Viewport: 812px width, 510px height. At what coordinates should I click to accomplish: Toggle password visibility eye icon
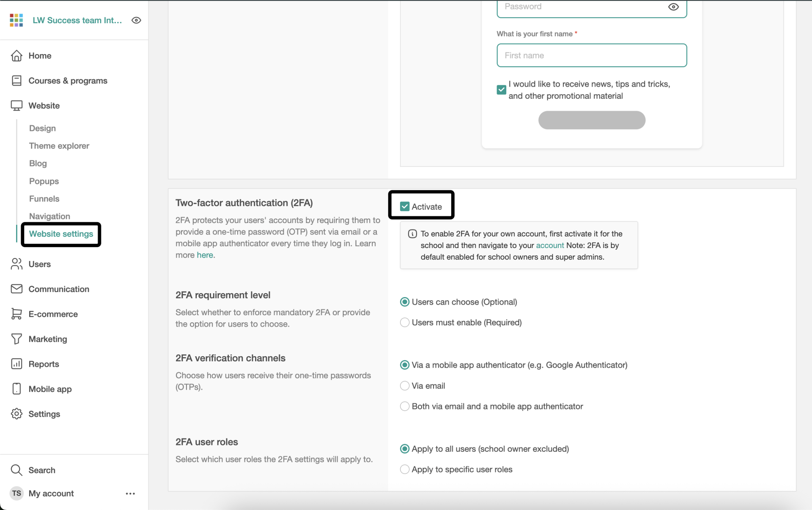(673, 7)
